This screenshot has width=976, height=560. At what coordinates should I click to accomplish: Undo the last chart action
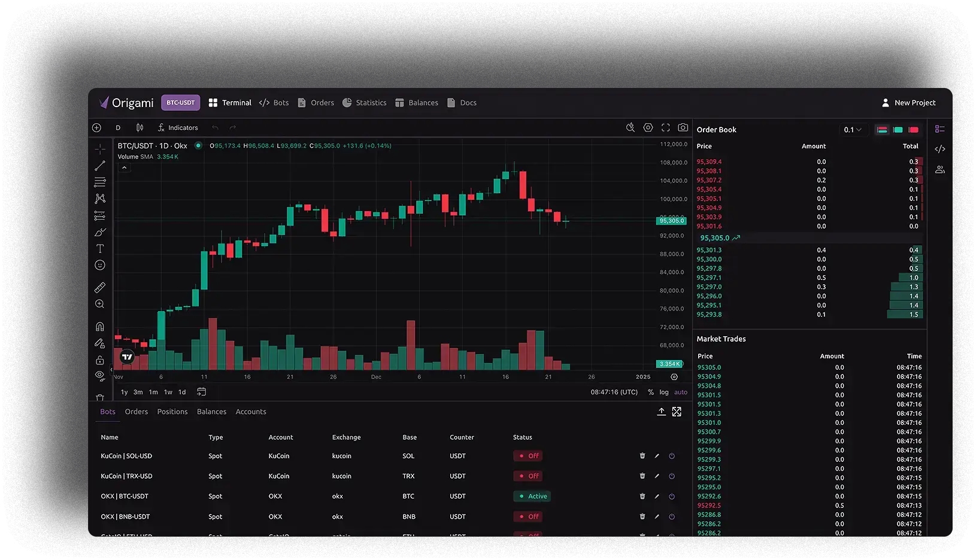(x=216, y=127)
